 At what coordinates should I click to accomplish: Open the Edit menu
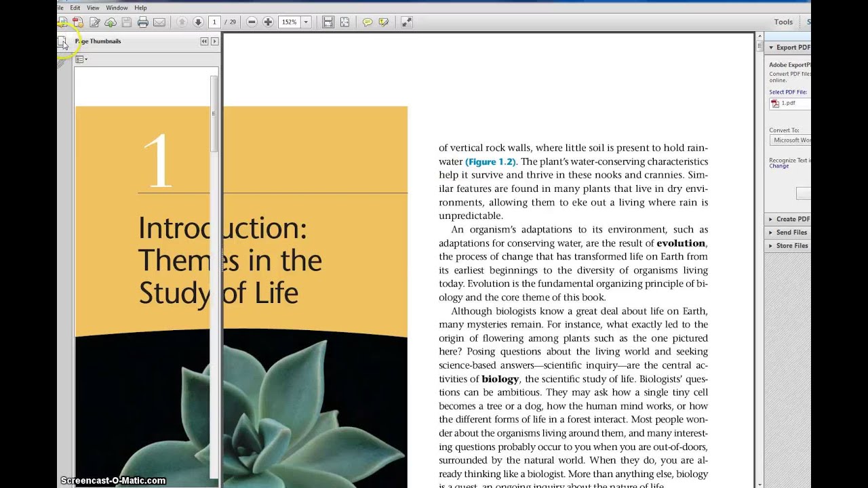click(x=75, y=7)
